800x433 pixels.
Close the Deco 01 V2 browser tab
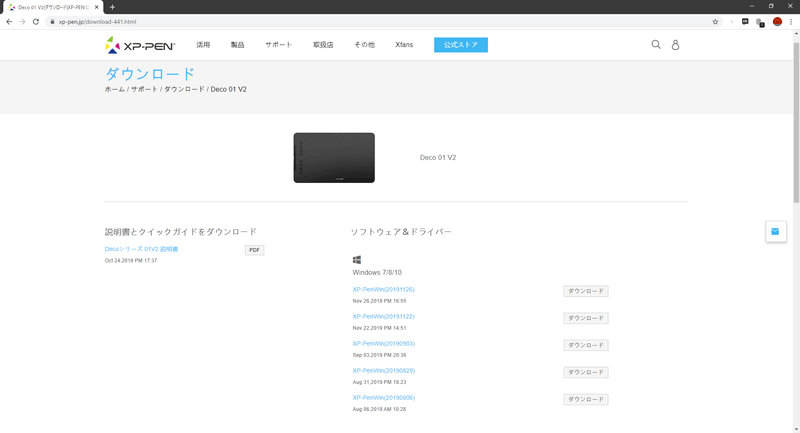pos(96,7)
